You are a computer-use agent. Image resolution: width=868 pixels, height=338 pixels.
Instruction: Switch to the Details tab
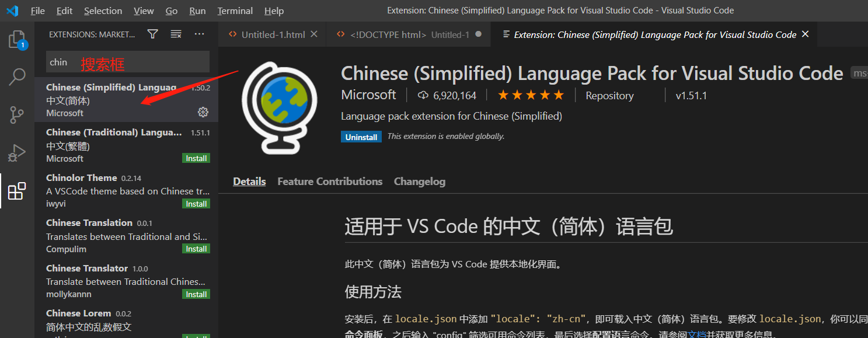pyautogui.click(x=249, y=182)
